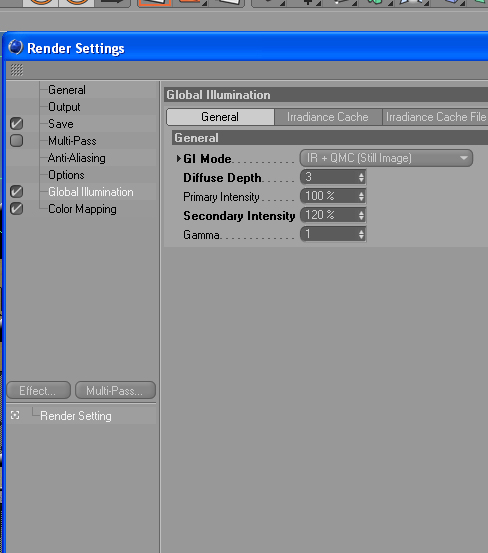Viewport: 488px width, 553px height.
Task: Open the Save settings page
Action: point(61,124)
